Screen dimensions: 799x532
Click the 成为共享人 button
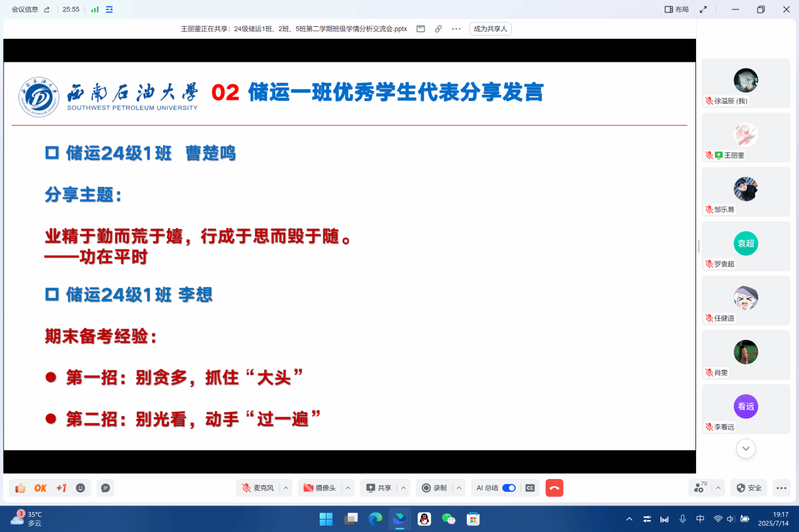(x=490, y=29)
